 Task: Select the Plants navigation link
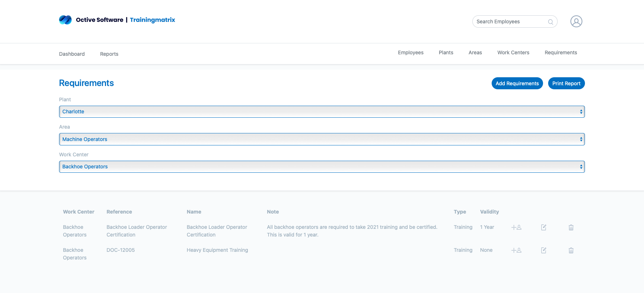tap(446, 52)
